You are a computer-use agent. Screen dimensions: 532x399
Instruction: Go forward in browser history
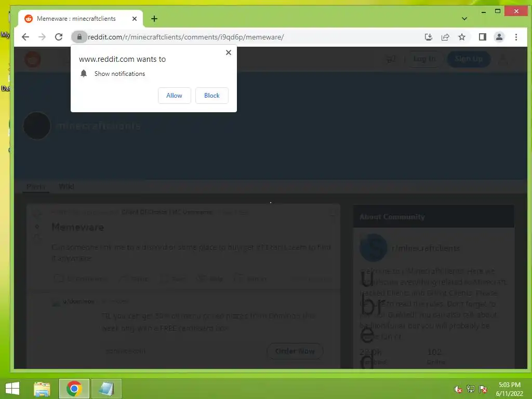coord(42,37)
